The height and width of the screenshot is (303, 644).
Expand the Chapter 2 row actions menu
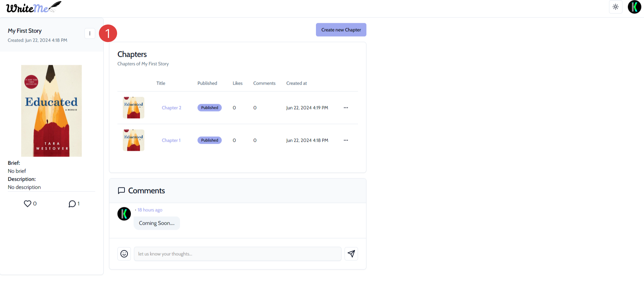(346, 108)
